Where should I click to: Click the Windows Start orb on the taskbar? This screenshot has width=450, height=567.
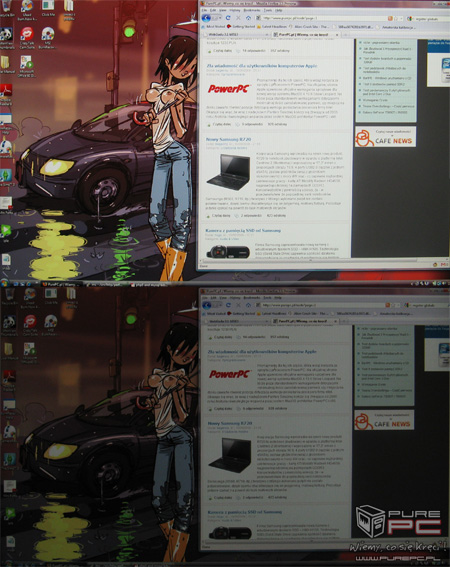tap(5, 282)
